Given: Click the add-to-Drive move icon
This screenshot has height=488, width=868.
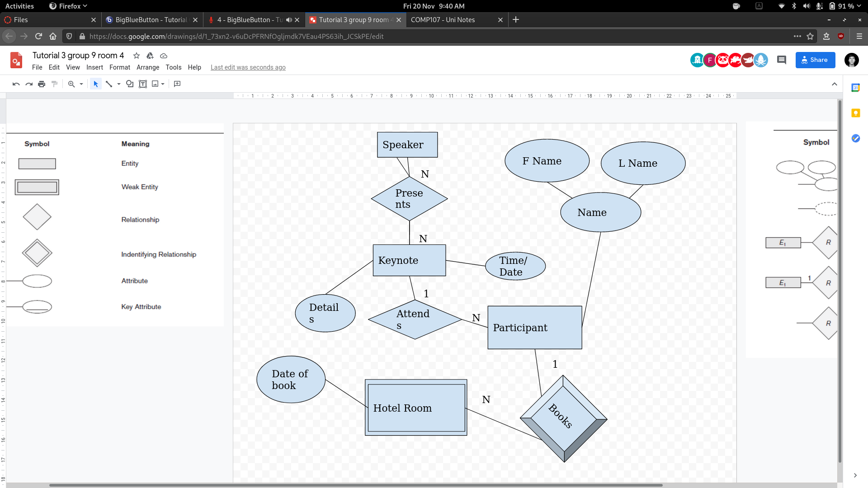Looking at the screenshot, I should coord(150,56).
